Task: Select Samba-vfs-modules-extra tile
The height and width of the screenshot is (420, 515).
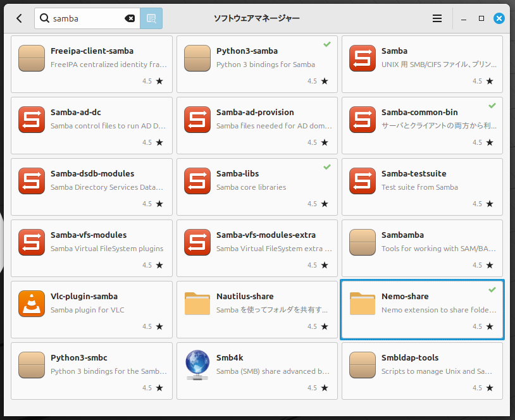Action: coord(257,247)
